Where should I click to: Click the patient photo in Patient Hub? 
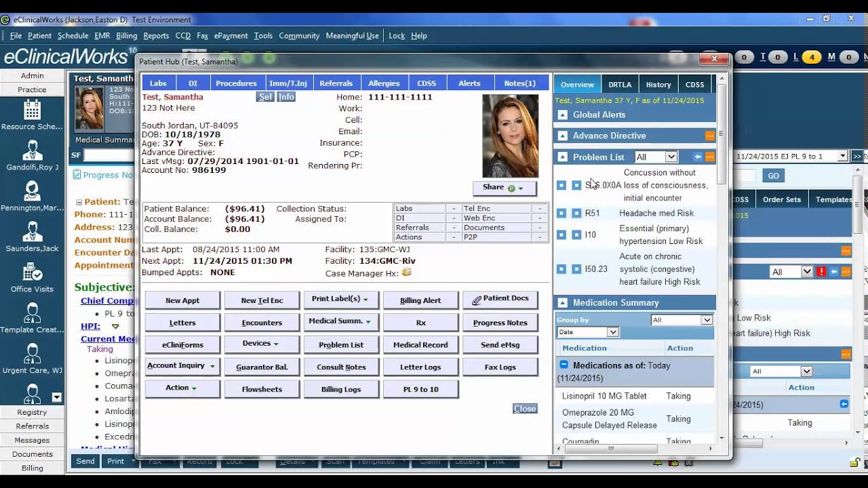[510, 136]
